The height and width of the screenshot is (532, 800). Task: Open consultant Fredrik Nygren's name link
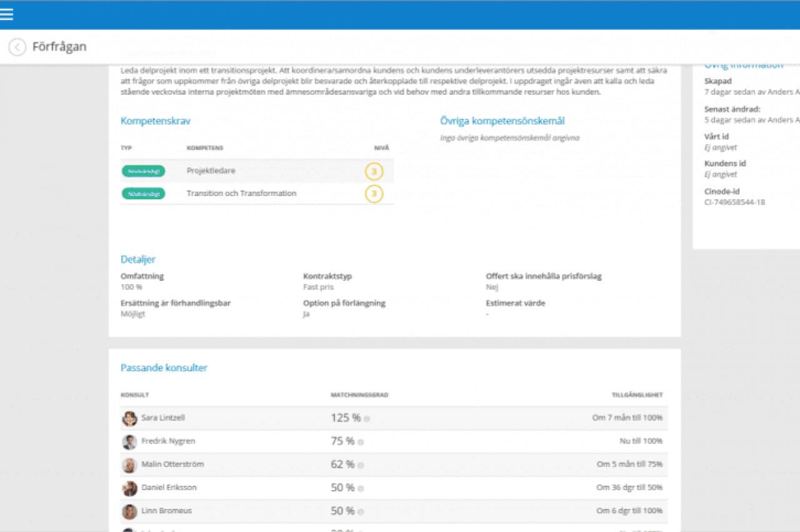(x=168, y=441)
